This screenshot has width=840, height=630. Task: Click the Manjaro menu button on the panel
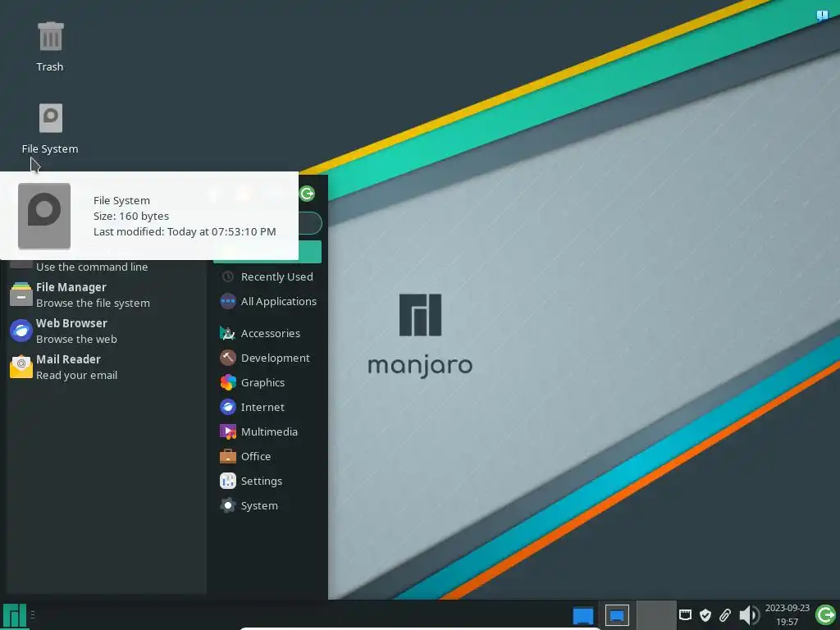click(15, 615)
